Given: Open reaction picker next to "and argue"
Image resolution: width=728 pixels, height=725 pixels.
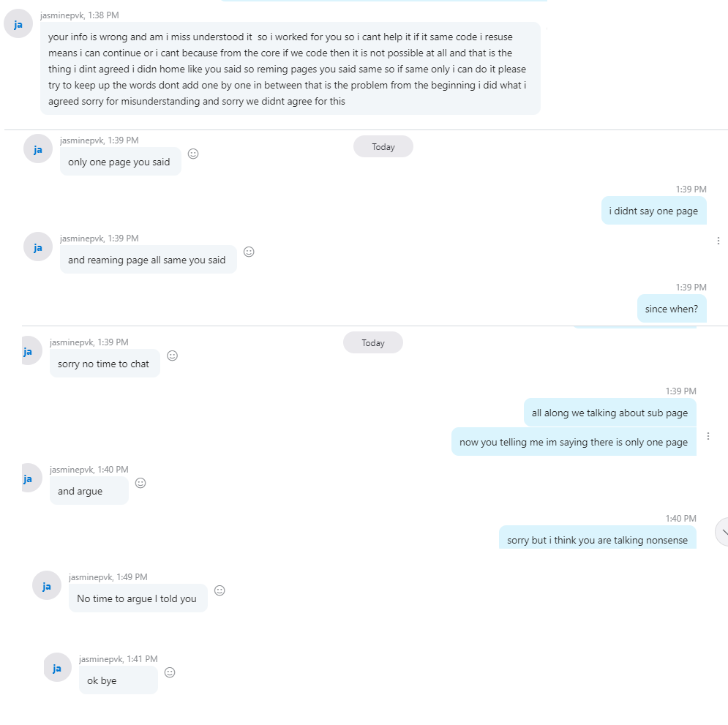Looking at the screenshot, I should point(140,483).
